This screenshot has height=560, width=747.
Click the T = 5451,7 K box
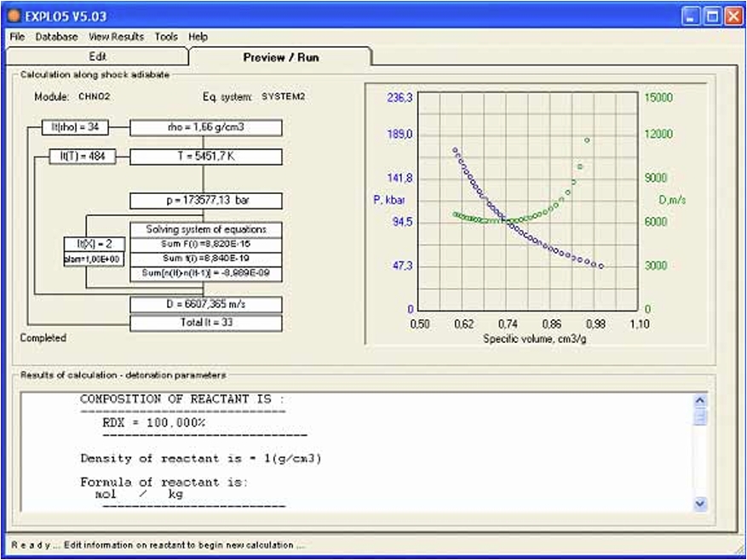point(206,157)
